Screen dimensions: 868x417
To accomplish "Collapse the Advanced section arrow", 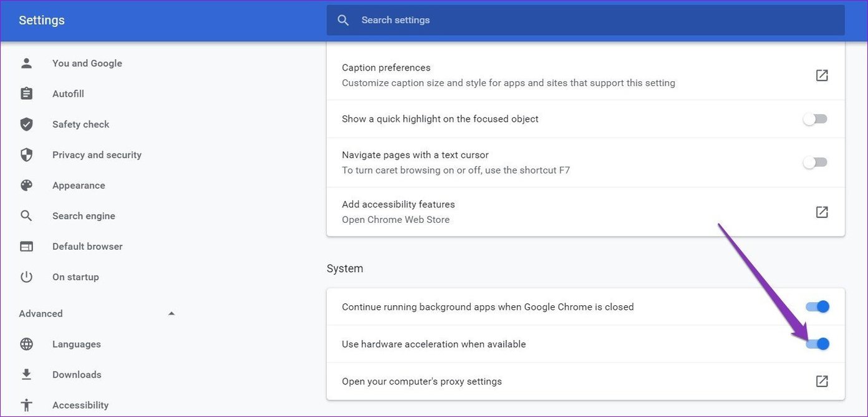I will 171,313.
